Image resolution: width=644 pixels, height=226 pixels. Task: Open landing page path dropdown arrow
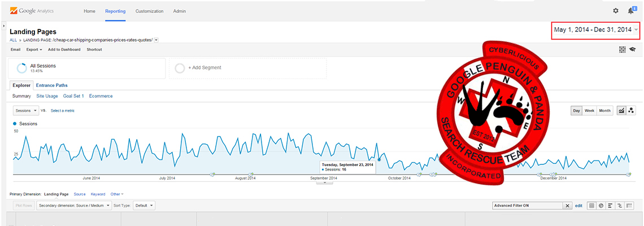pyautogui.click(x=156, y=40)
